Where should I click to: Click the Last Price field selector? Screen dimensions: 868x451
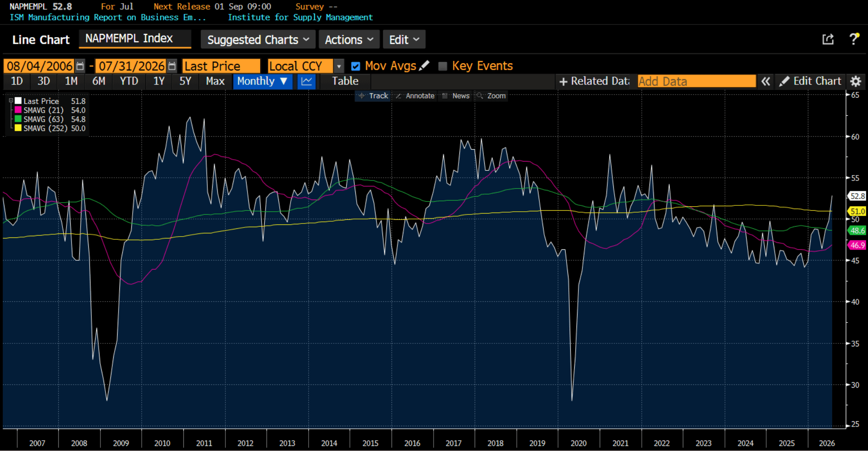[x=221, y=66]
